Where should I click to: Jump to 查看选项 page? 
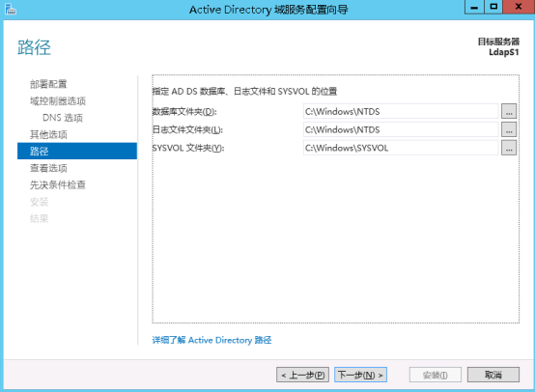point(48,168)
